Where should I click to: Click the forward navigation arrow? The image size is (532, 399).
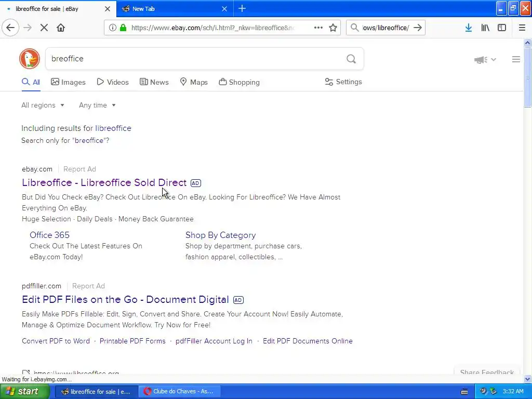coord(28,28)
